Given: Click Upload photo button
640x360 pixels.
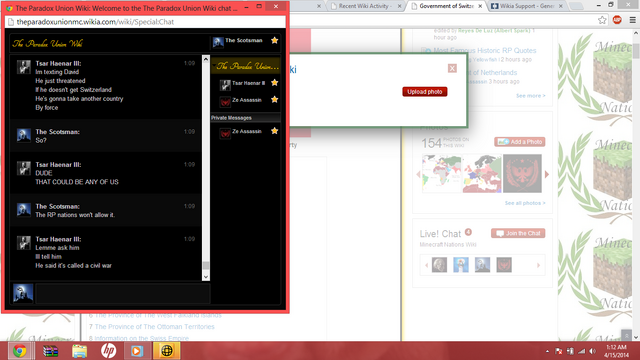Looking at the screenshot, I should click(424, 92).
